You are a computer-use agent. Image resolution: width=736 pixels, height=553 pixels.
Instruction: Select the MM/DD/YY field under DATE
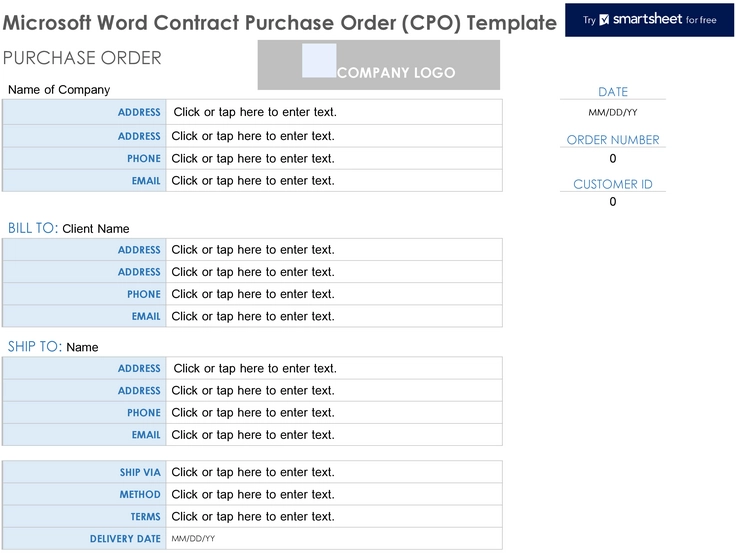click(x=613, y=112)
